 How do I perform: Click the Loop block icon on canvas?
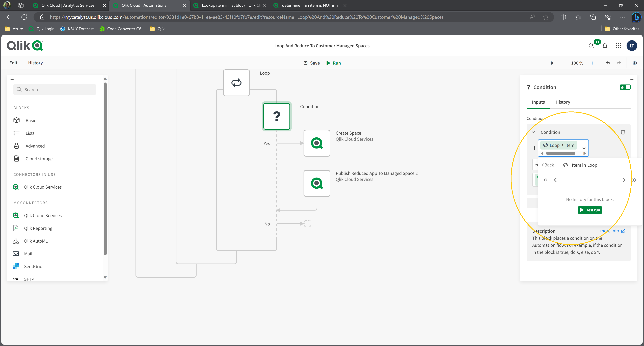pos(236,83)
